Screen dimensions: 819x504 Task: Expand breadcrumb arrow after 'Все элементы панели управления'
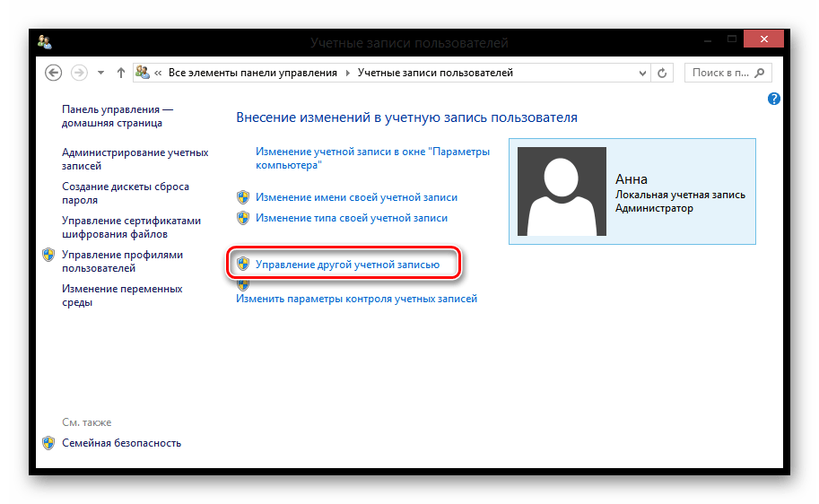(x=348, y=74)
